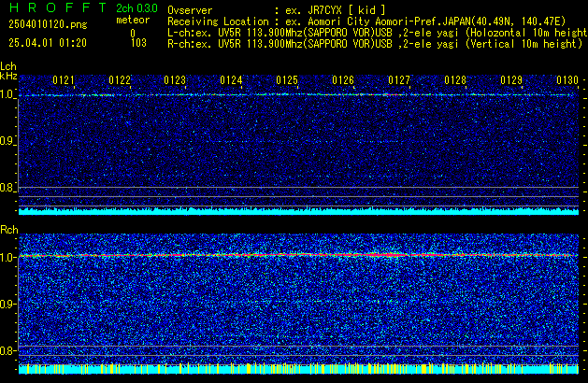
Task: Click the '0.8' frequency label on Rch axis
Action: [x=7, y=350]
